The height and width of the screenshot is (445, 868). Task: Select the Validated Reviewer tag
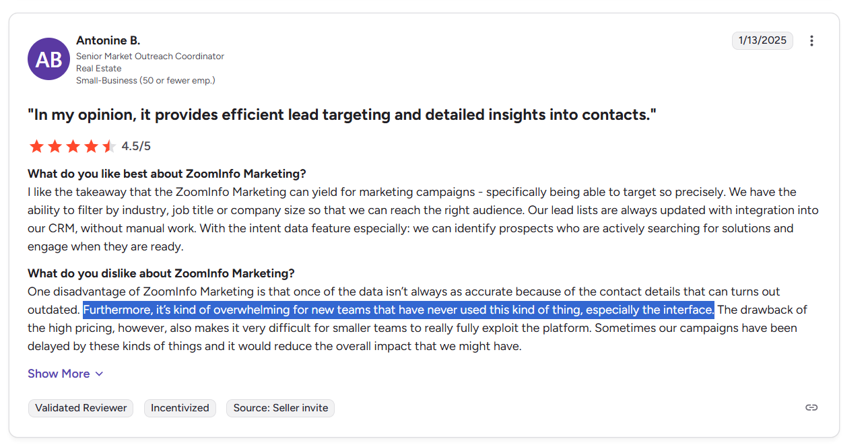click(x=81, y=408)
